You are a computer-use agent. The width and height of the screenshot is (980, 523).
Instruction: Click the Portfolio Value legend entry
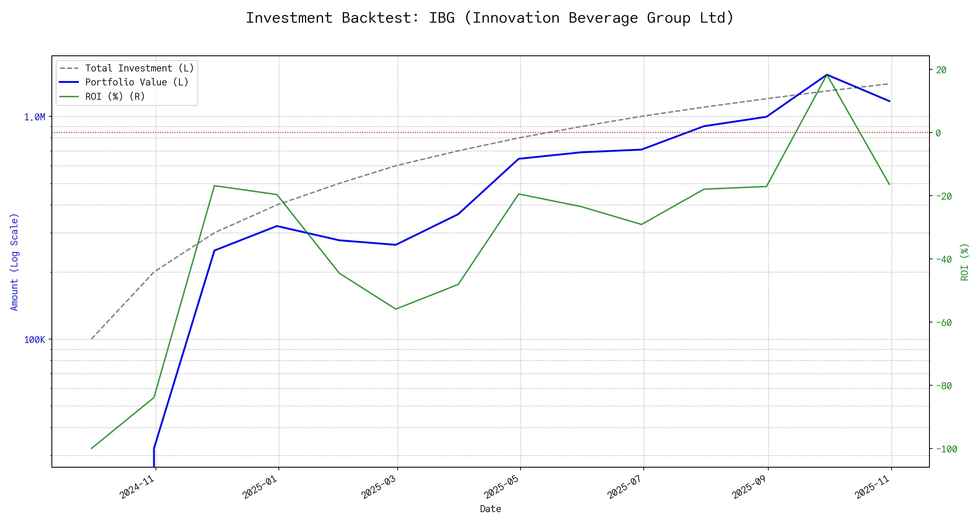tap(137, 82)
